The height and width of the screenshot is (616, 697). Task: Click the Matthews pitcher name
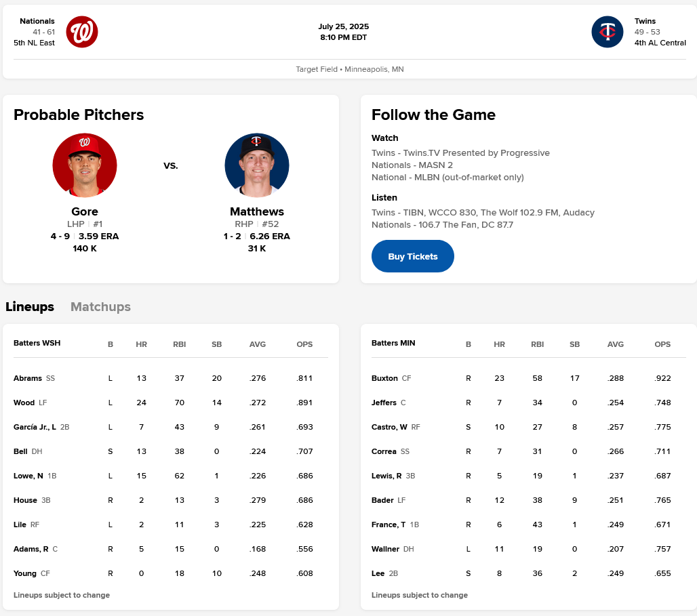point(257,211)
